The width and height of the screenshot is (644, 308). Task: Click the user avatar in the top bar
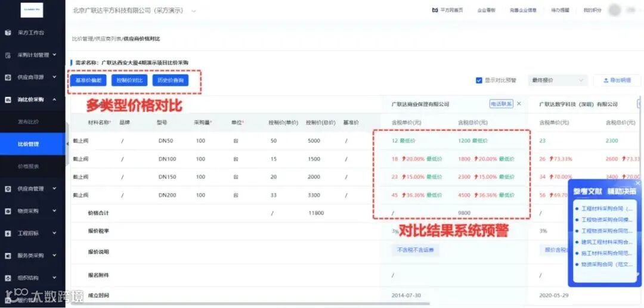tap(614, 10)
